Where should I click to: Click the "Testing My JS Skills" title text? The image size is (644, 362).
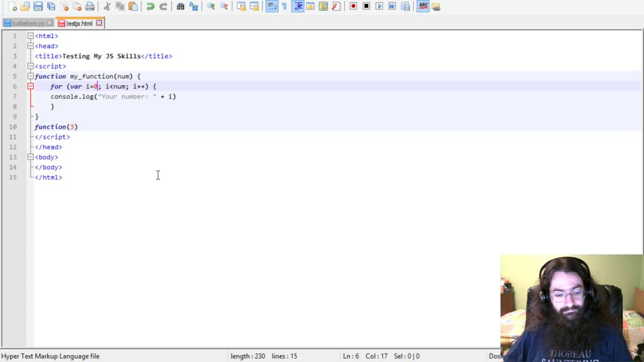click(102, 56)
